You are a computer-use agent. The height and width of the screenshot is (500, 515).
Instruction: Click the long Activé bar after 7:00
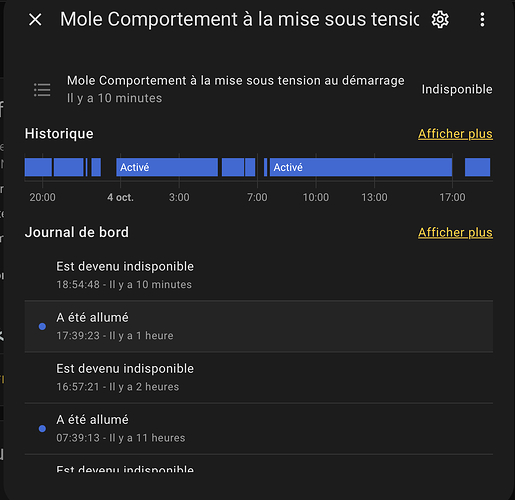pos(361,167)
